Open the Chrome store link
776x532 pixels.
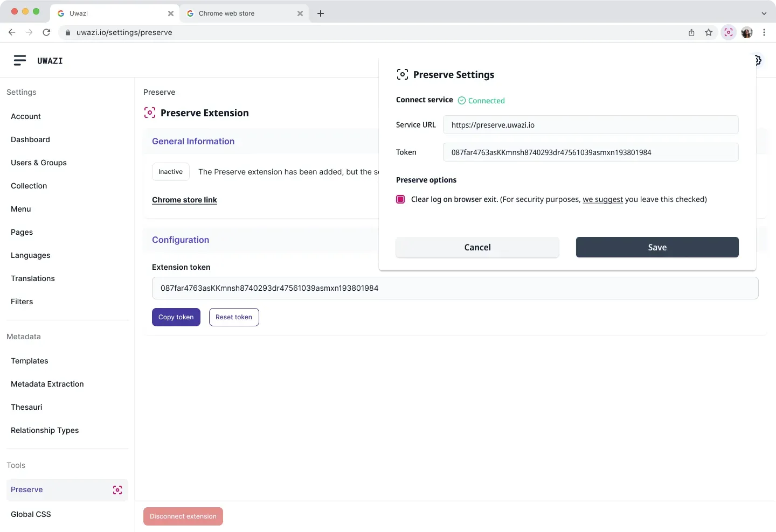(184, 200)
